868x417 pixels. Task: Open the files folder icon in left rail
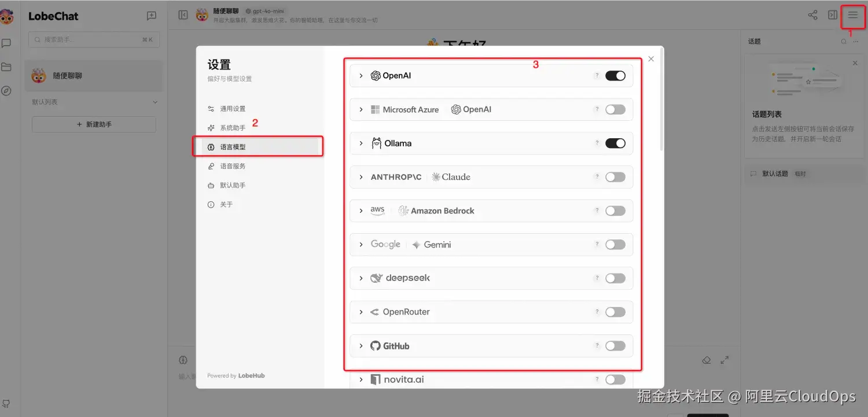(x=6, y=67)
